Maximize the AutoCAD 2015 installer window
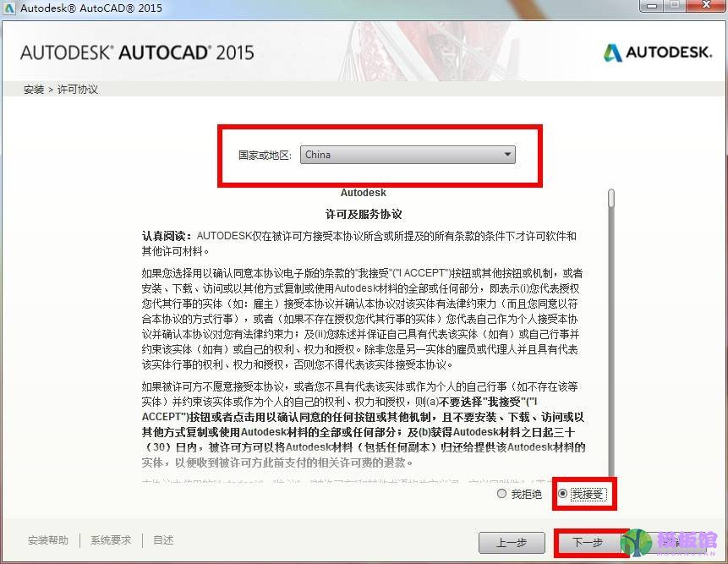This screenshot has width=728, height=564. click(x=676, y=6)
